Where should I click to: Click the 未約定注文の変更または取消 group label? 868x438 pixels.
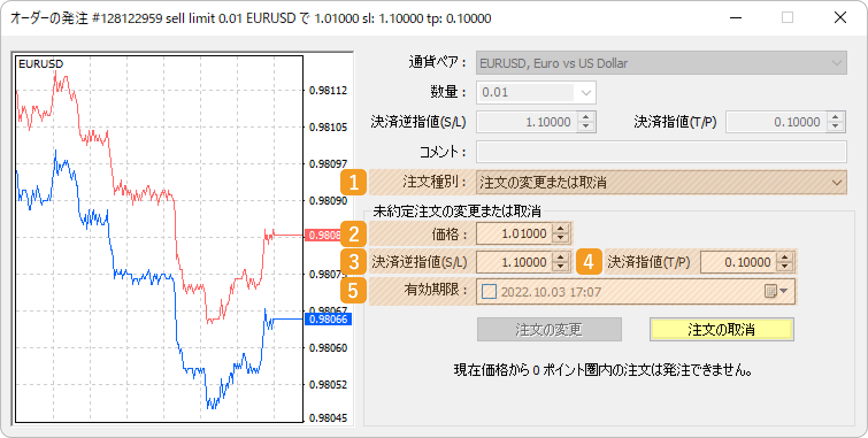point(457,211)
